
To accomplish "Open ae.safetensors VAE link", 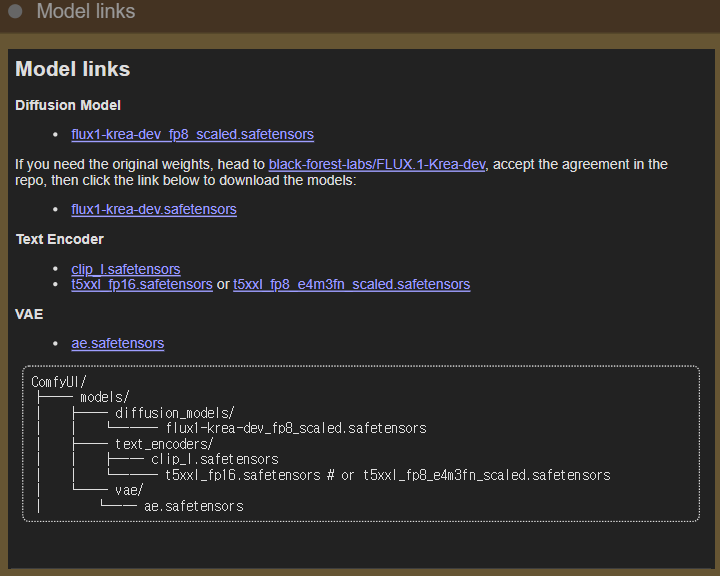I will (118, 344).
